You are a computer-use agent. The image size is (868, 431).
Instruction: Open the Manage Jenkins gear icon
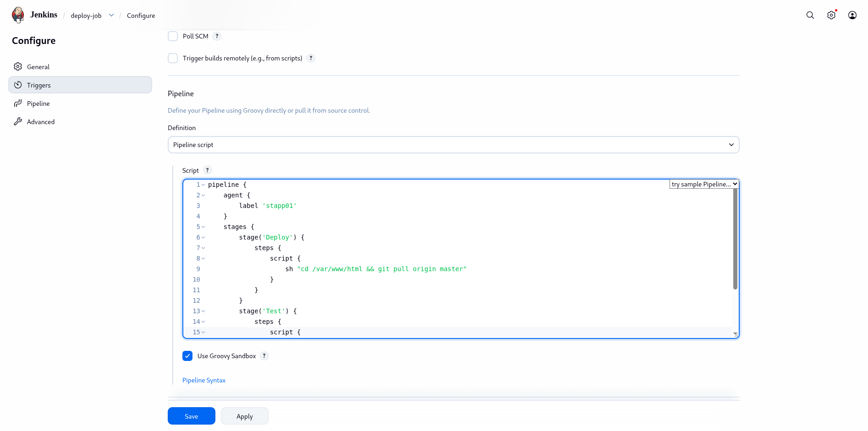[831, 15]
